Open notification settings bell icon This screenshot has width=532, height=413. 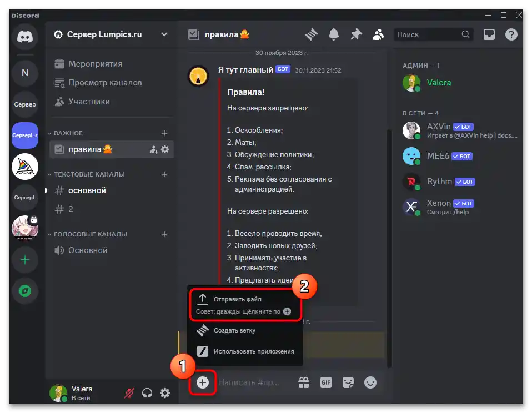tap(334, 34)
